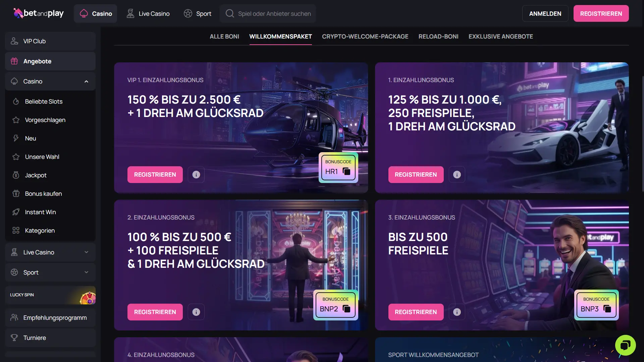Show info for 1. Einzahlungsbonus offer

pyautogui.click(x=457, y=174)
